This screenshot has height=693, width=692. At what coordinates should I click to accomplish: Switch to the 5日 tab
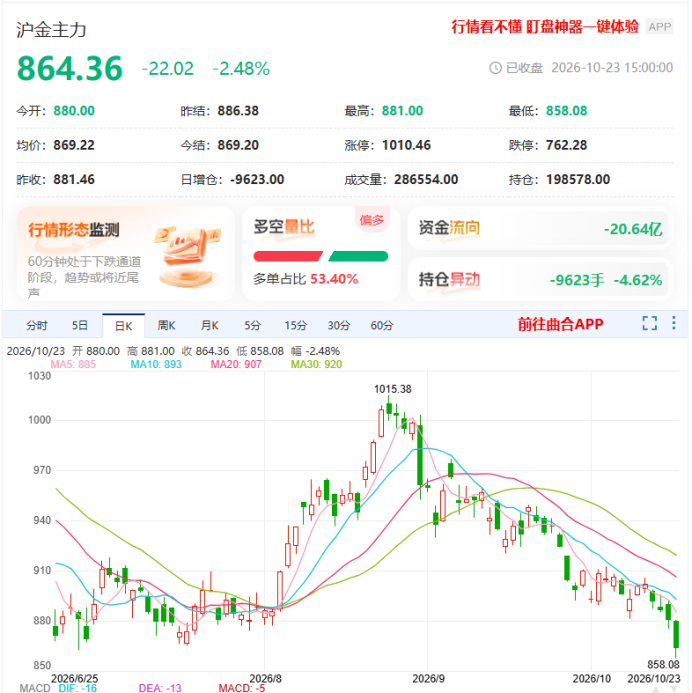pos(80,326)
